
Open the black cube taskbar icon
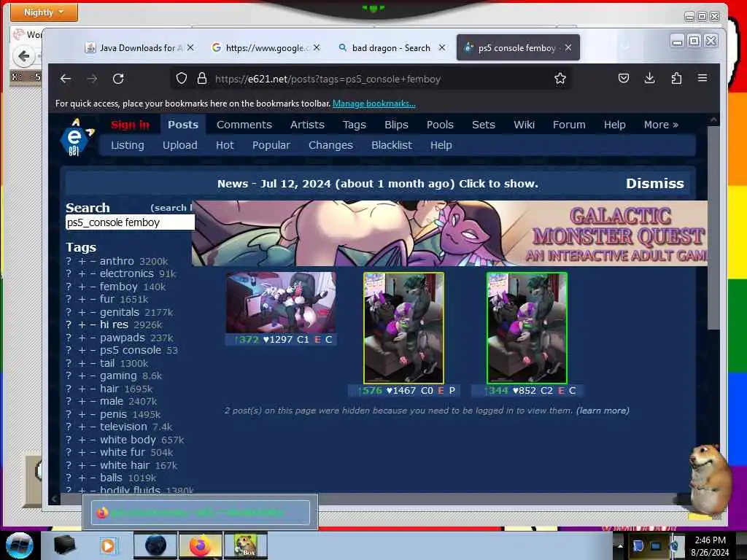65,545
